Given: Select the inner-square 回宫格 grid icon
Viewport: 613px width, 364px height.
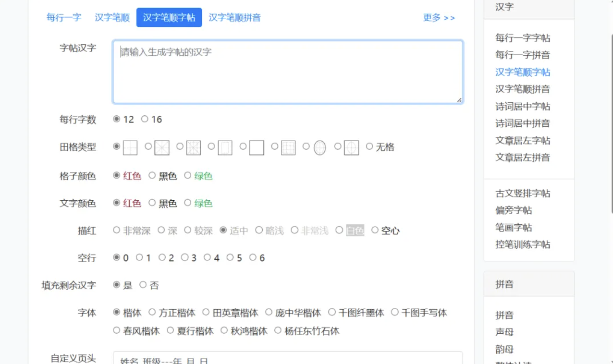Looking at the screenshot, I should point(224,147).
